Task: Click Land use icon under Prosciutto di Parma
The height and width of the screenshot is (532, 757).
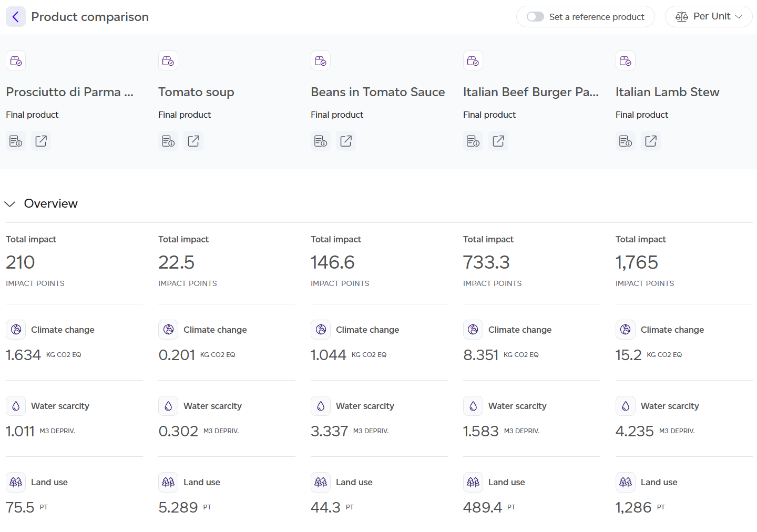Action: coord(16,482)
